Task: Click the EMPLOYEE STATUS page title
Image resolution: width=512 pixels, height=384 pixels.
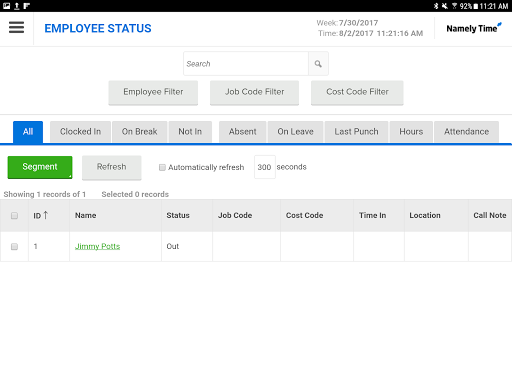Action: [x=98, y=29]
